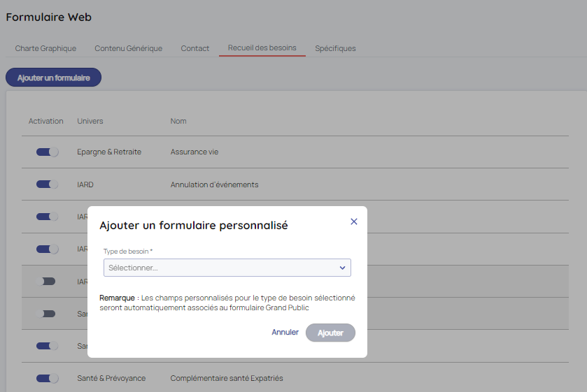Enable the switched-off IARD row toggle
The width and height of the screenshot is (587, 392).
pos(47,281)
